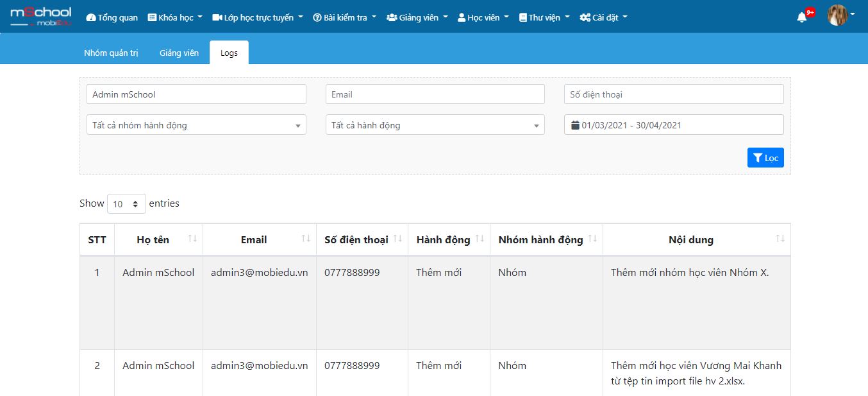Viewport: 868px width, 396px height.
Task: Click the Vương Mai Khanh import log text
Action: (696, 373)
